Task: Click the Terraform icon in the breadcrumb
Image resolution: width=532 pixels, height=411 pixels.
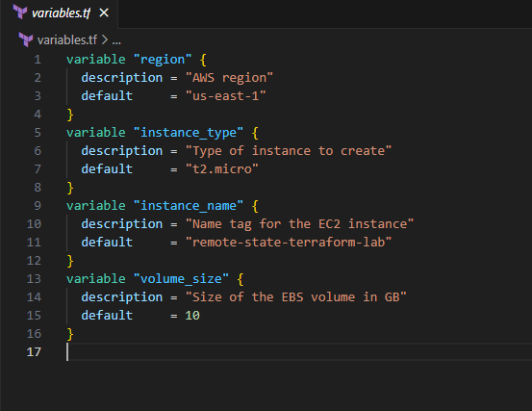Action: pyautogui.click(x=26, y=39)
